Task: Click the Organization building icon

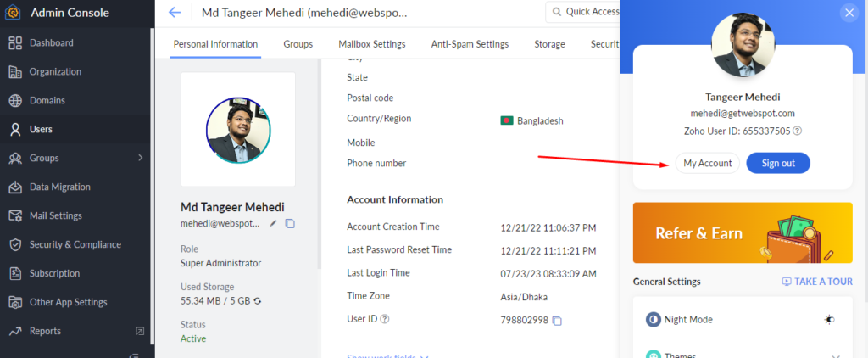Action: (15, 71)
